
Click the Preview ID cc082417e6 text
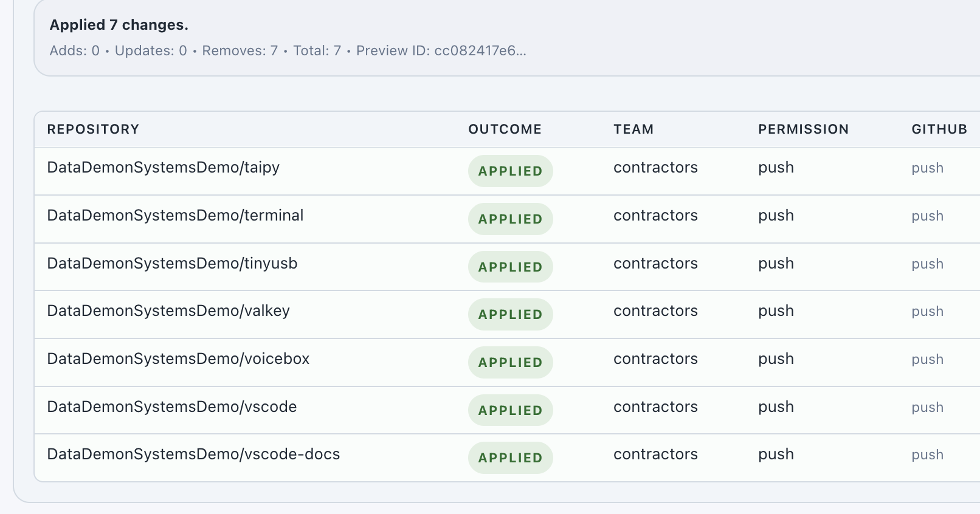click(x=441, y=50)
